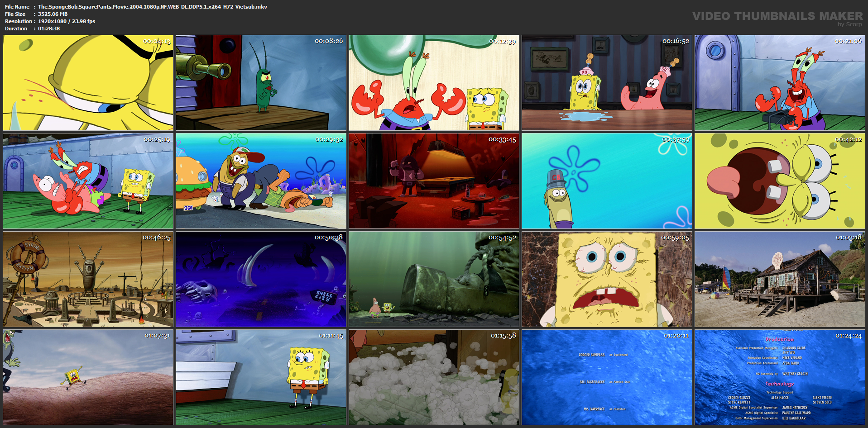Choose the production credits thumbnail 01:24:24
The height and width of the screenshot is (428, 868).
click(x=780, y=377)
